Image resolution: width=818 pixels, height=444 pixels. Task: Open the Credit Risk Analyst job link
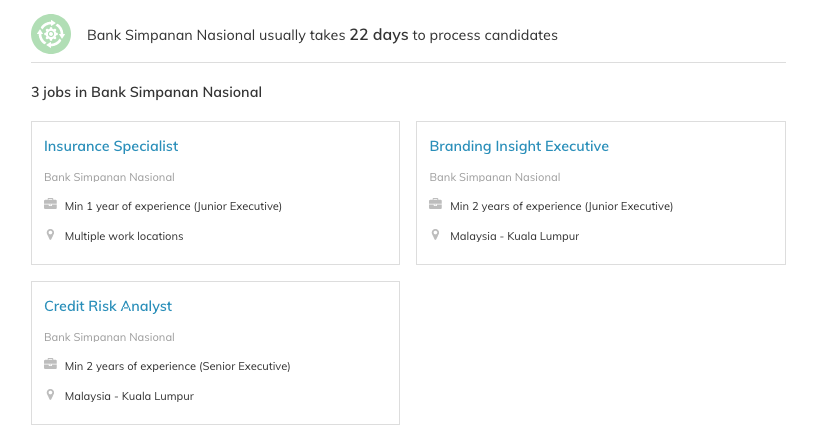(x=108, y=306)
